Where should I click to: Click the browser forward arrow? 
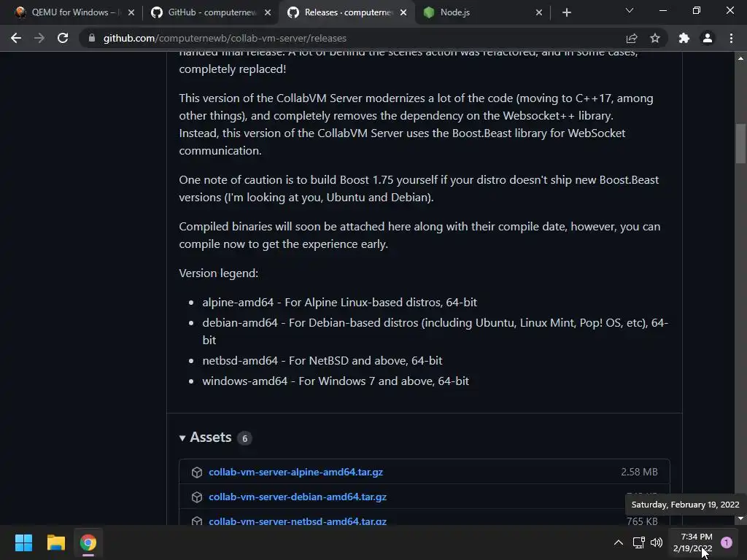tap(39, 38)
